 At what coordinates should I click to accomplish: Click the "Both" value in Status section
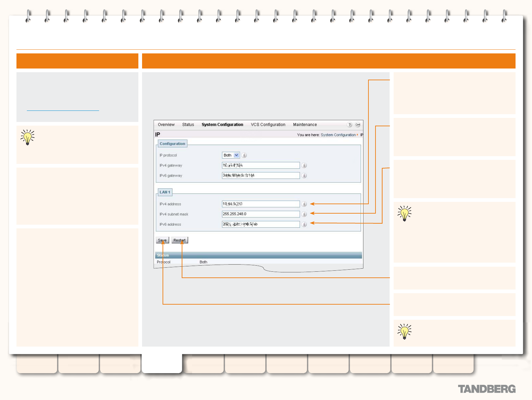pyautogui.click(x=204, y=262)
